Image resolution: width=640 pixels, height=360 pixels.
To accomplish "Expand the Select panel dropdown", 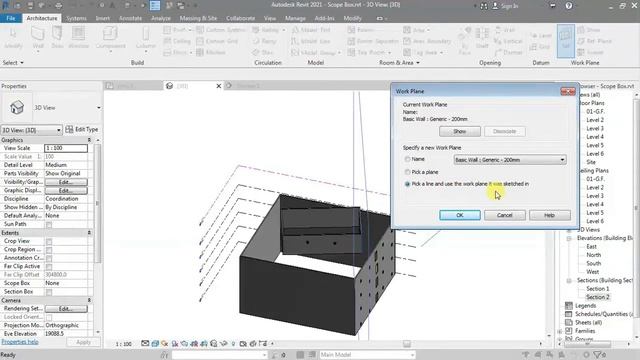I will point(13,62).
